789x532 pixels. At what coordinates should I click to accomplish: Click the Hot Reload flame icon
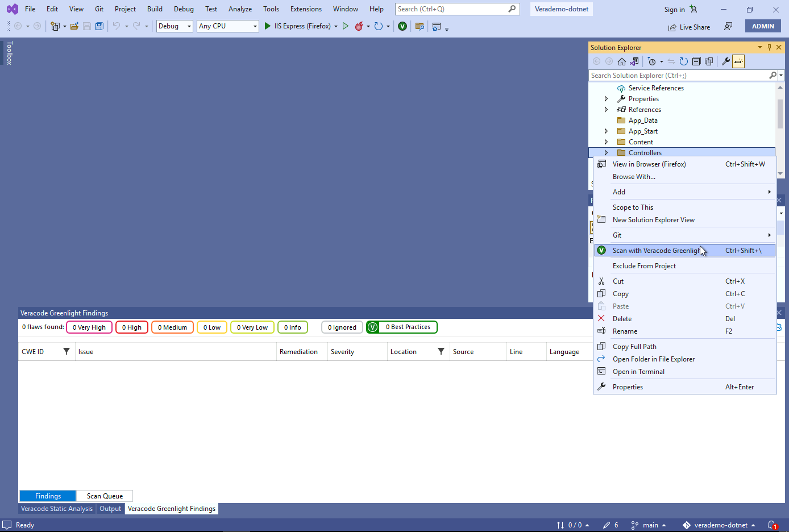point(359,26)
